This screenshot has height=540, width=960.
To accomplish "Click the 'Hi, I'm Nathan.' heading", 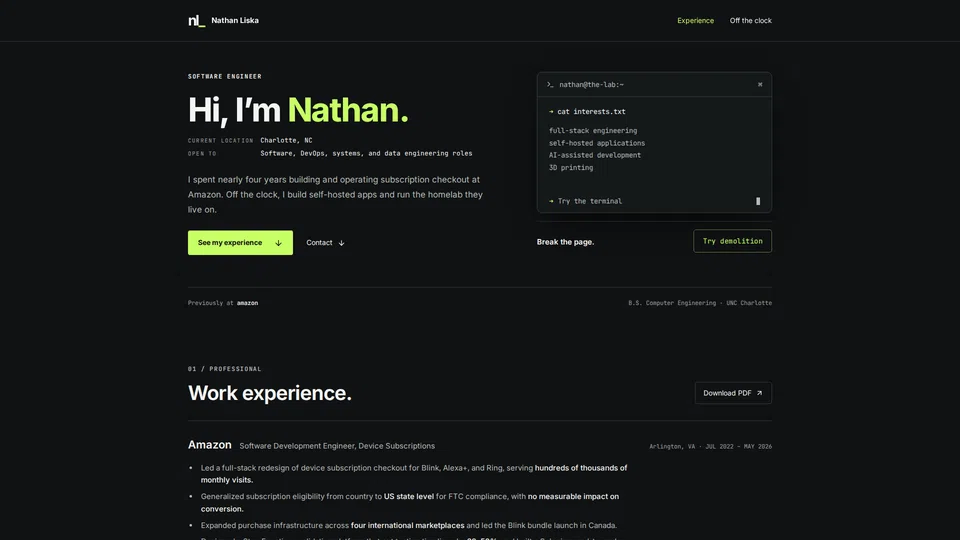I will [298, 110].
